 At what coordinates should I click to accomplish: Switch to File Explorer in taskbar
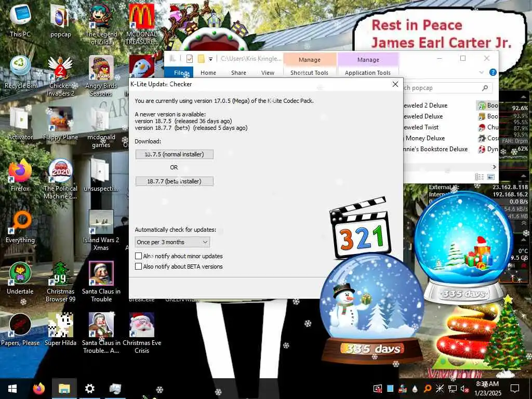(64, 389)
